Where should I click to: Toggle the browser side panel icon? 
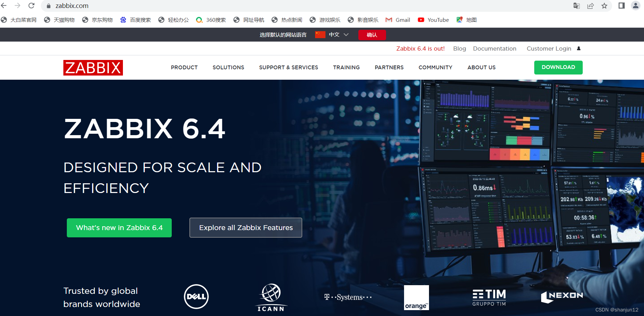621,6
